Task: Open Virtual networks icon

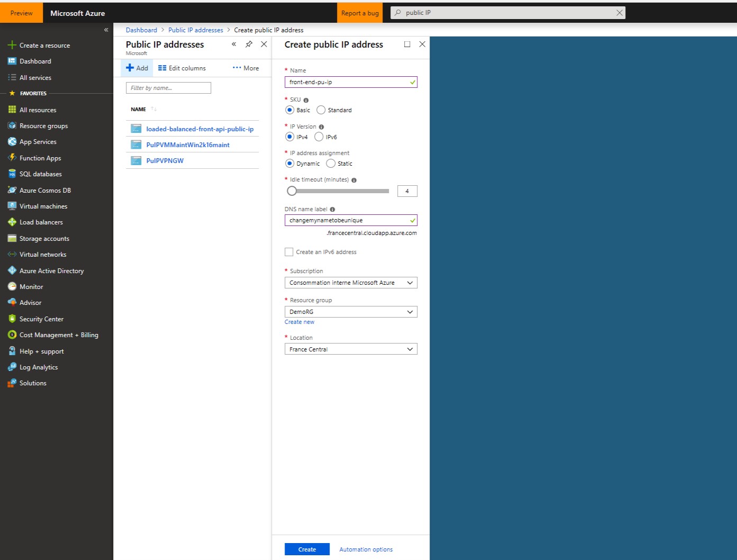Action: 12,254
